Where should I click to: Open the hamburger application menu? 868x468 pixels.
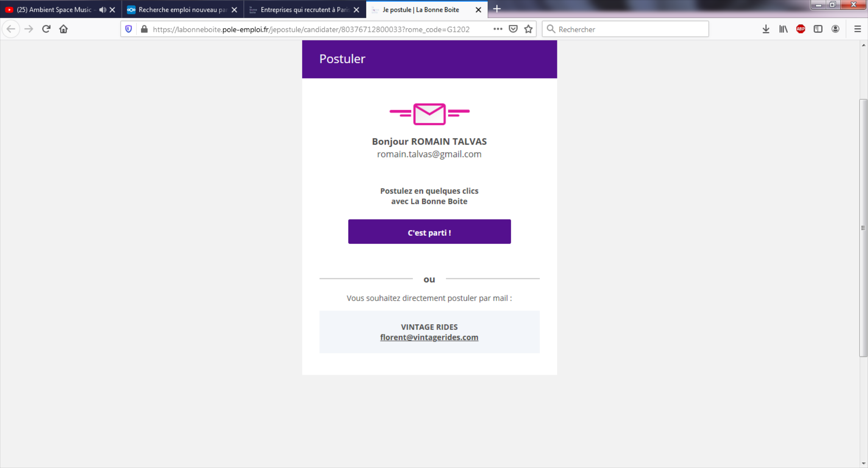pyautogui.click(x=857, y=29)
